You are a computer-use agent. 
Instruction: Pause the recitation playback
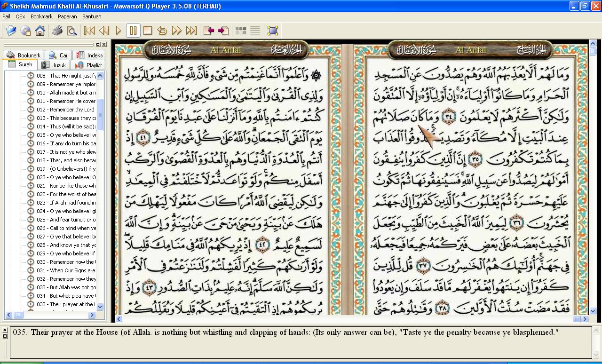coord(133,31)
